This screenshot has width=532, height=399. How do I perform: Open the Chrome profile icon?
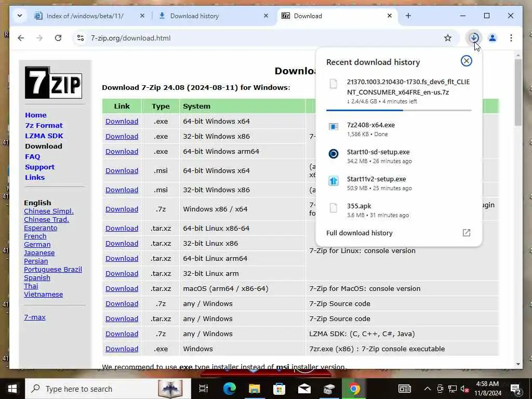(492, 38)
